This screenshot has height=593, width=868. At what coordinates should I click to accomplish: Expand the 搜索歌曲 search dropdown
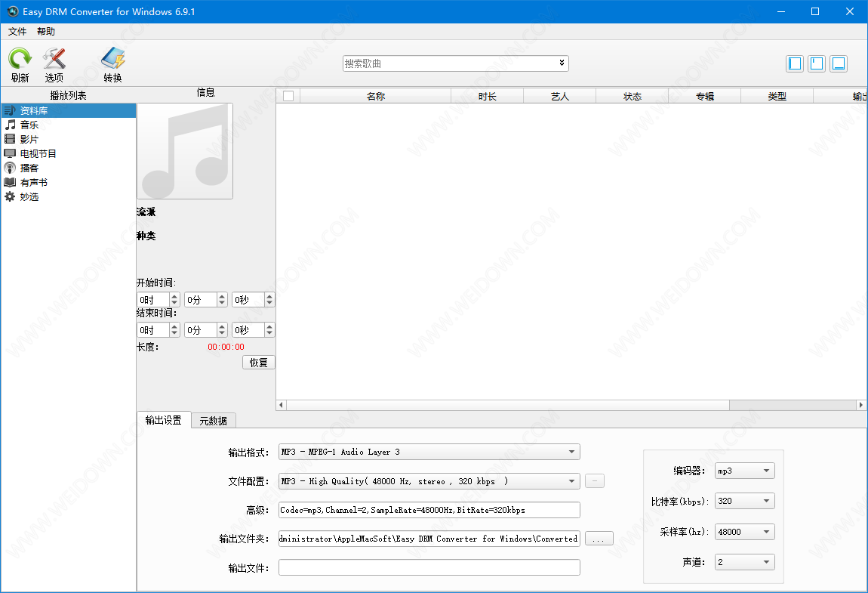coord(562,63)
